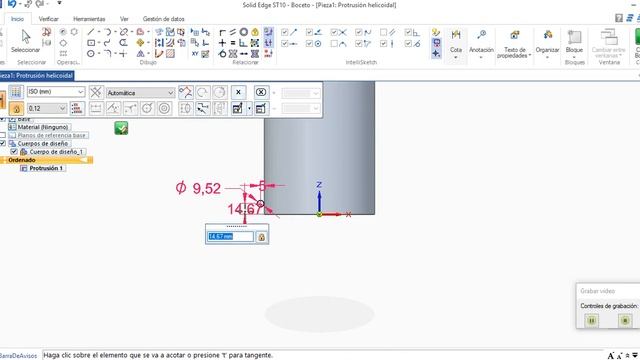The height and width of the screenshot is (360, 640).
Task: Switch to the Inicio ribbon tab
Action: click(x=17, y=19)
